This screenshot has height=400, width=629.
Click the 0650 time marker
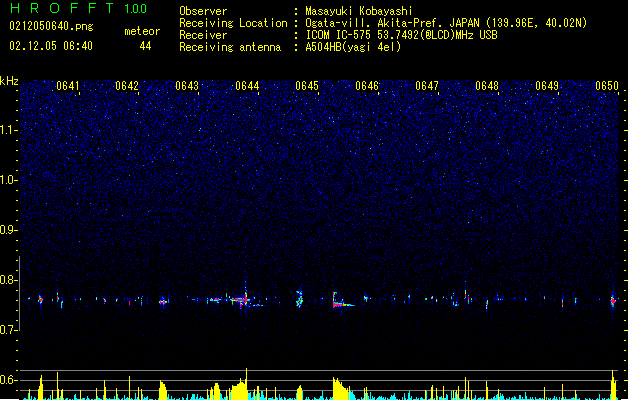point(607,86)
